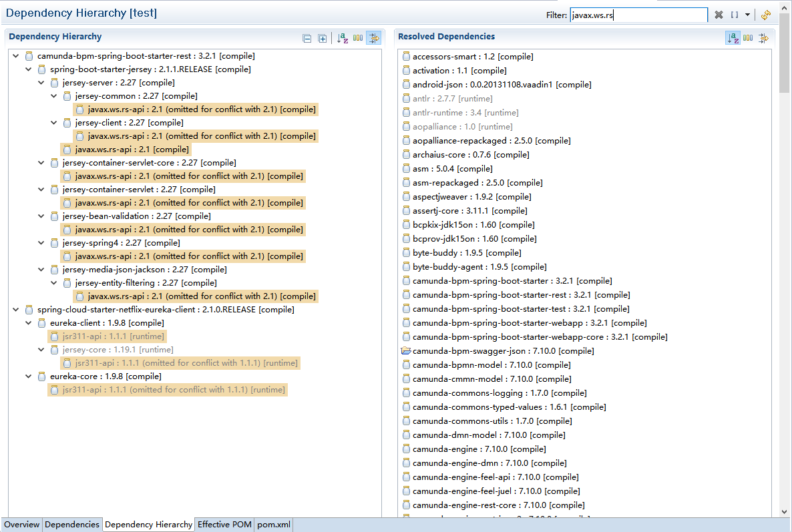
Task: Clear the filter text with X icon
Action: pos(719,15)
